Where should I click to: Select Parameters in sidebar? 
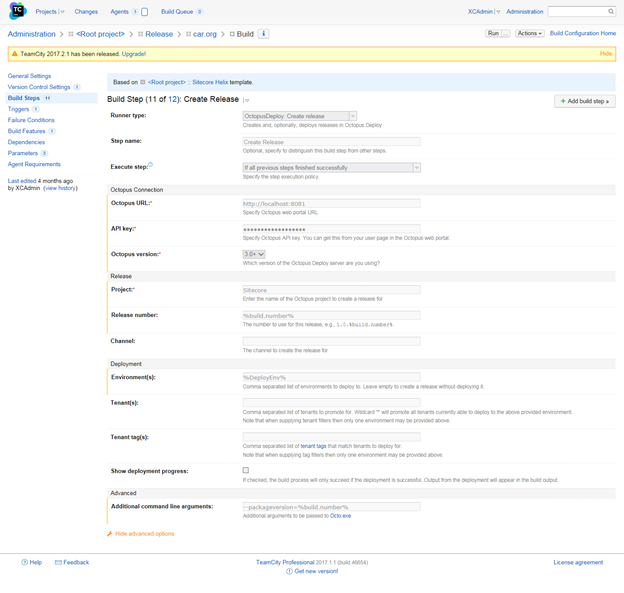coord(23,153)
